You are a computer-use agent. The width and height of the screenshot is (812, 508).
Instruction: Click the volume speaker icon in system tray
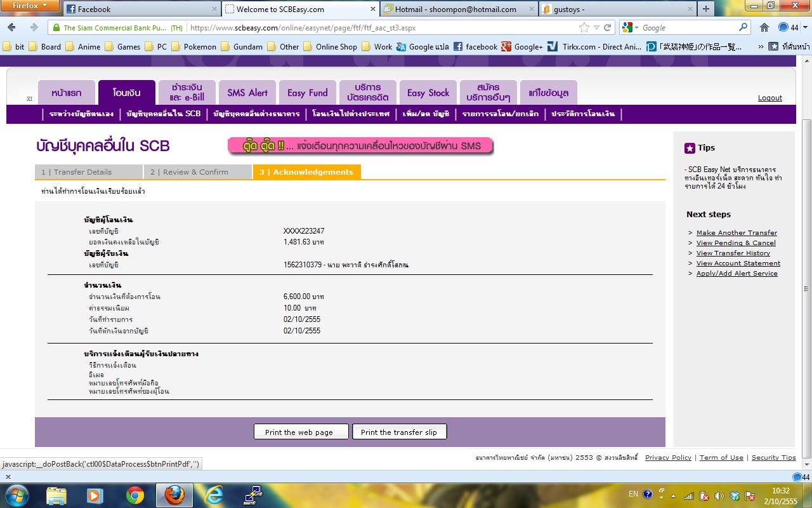tap(719, 495)
